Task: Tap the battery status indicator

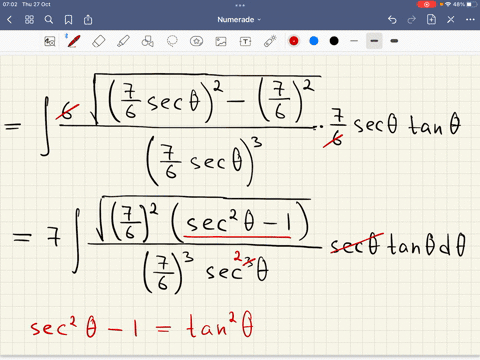Action: (472, 4)
